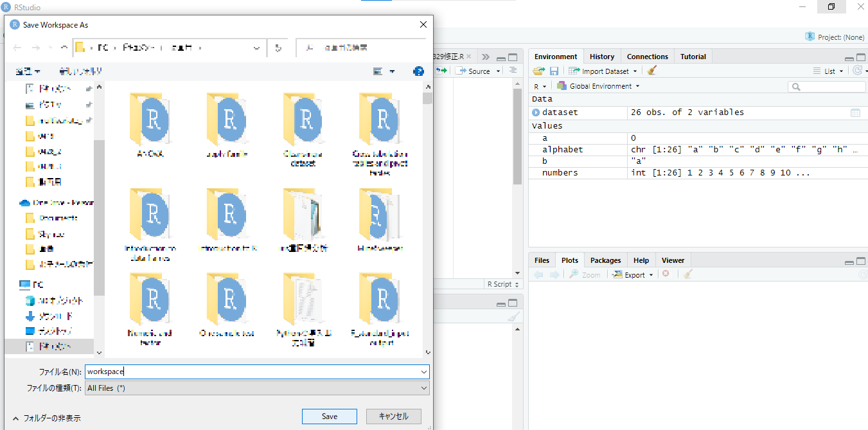Click the blue arrow icon beside dataset

pos(536,112)
